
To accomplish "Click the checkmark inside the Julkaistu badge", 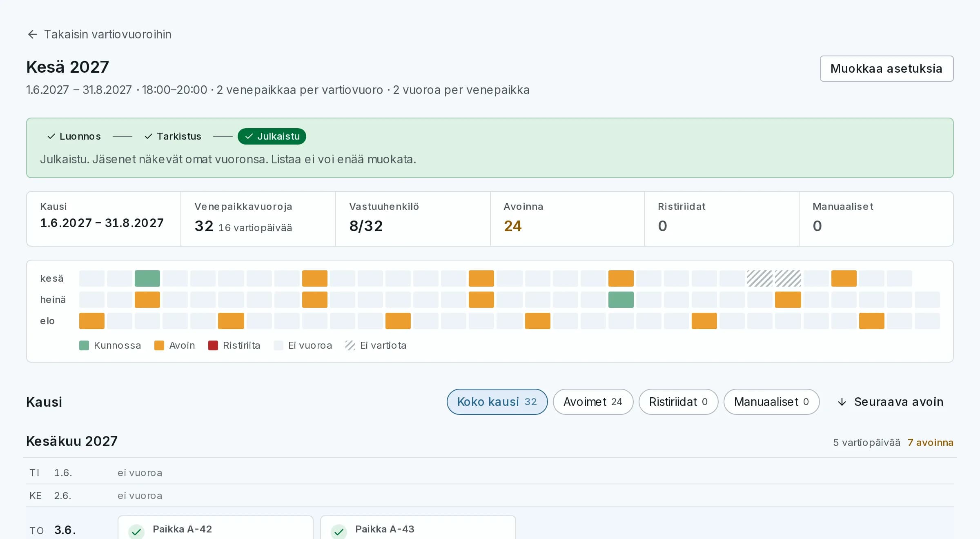I will [249, 136].
